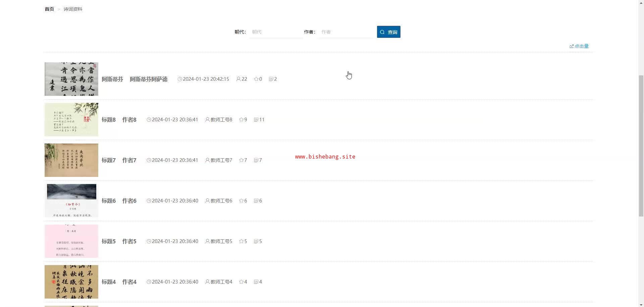Click the comment icon in the 标题7 row
This screenshot has width=644, height=307.
tap(256, 160)
